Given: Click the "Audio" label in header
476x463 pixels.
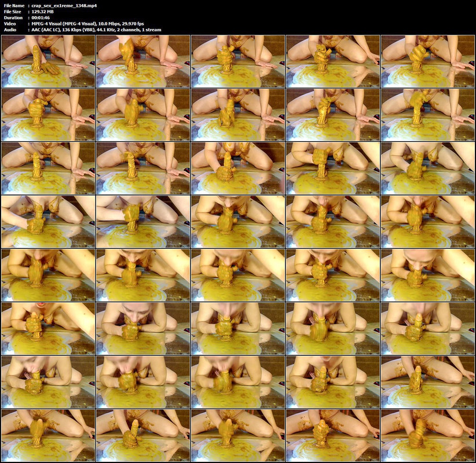Looking at the screenshot, I should point(10,30).
